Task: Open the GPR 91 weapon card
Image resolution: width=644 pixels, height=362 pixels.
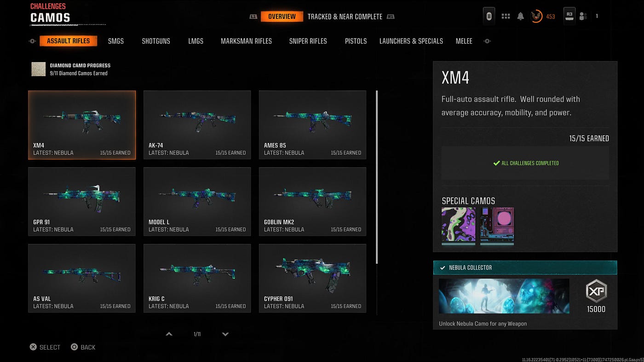Action: click(82, 202)
